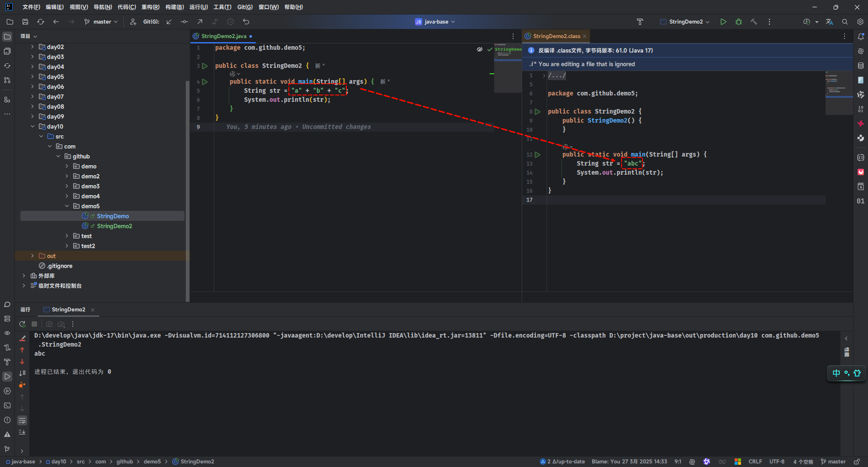Select StringDemo2 in the project tree
The height and width of the screenshot is (467, 868).
pos(114,226)
